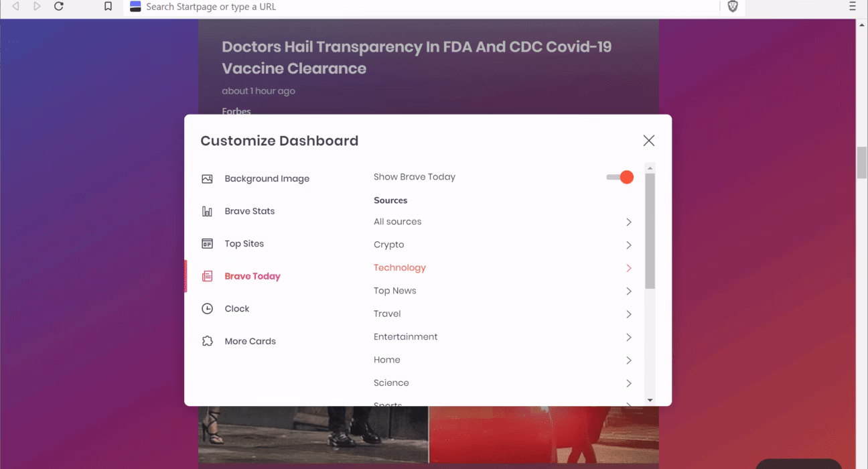
Task: Click the Clock icon in the sidebar
Action: (207, 309)
